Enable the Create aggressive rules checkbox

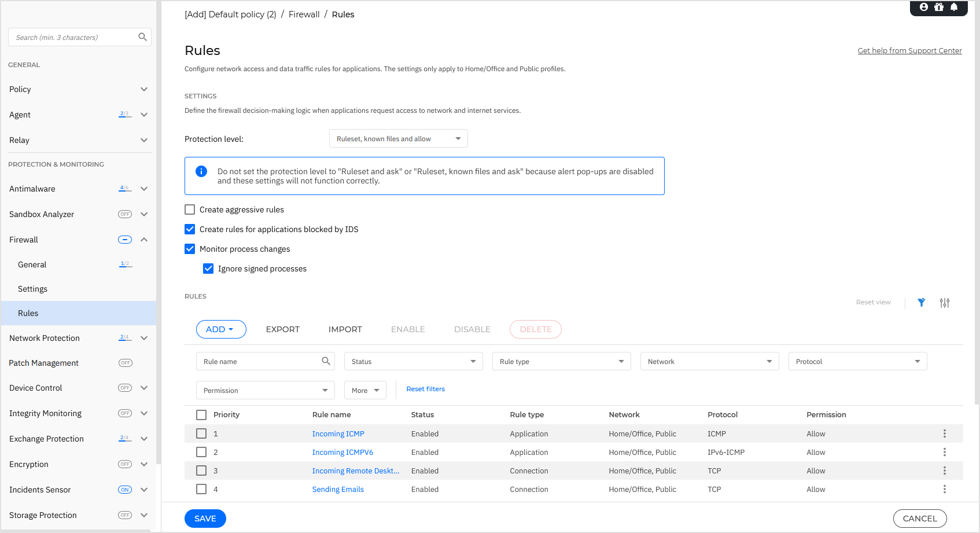(x=190, y=209)
